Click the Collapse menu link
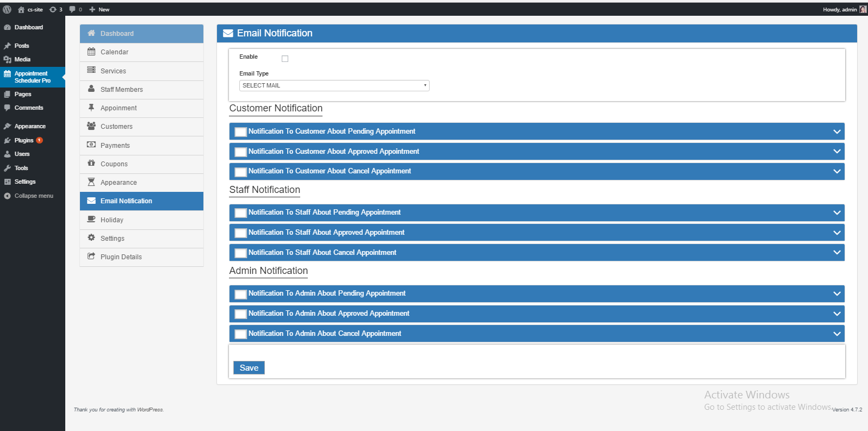Image resolution: width=868 pixels, height=431 pixels. click(34, 196)
